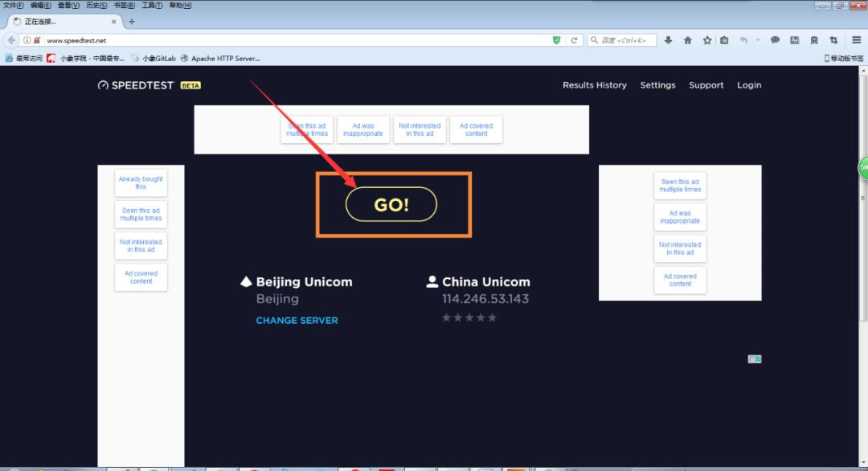The height and width of the screenshot is (471, 868).
Task: Open a new tab with plus icon
Action: [132, 22]
